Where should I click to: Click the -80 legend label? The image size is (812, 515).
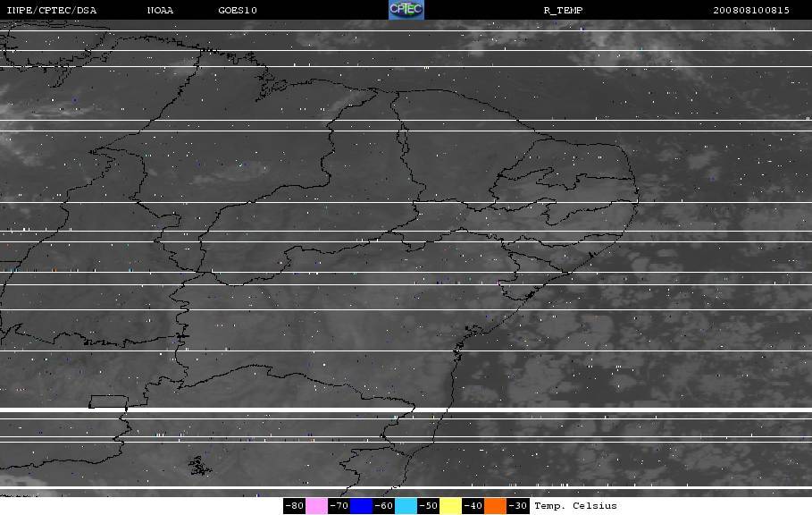294,506
